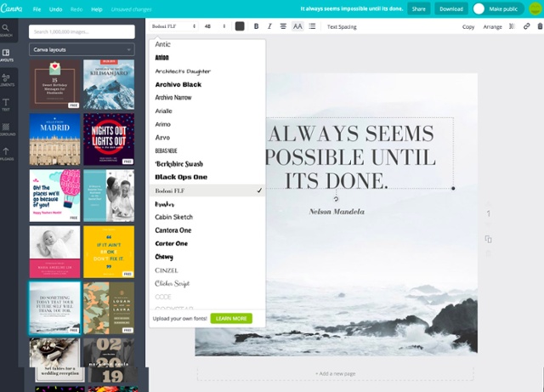Expand the Canva layouts dropdown

pos(82,49)
